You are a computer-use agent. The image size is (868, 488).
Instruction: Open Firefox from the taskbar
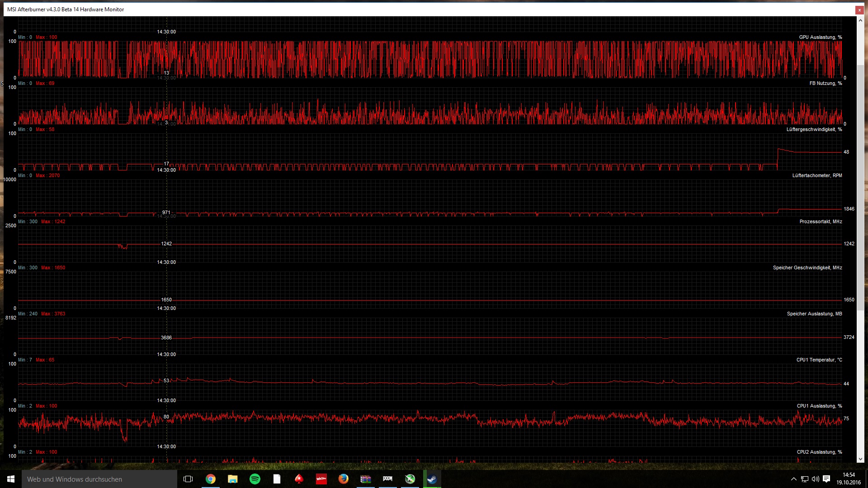[344, 479]
